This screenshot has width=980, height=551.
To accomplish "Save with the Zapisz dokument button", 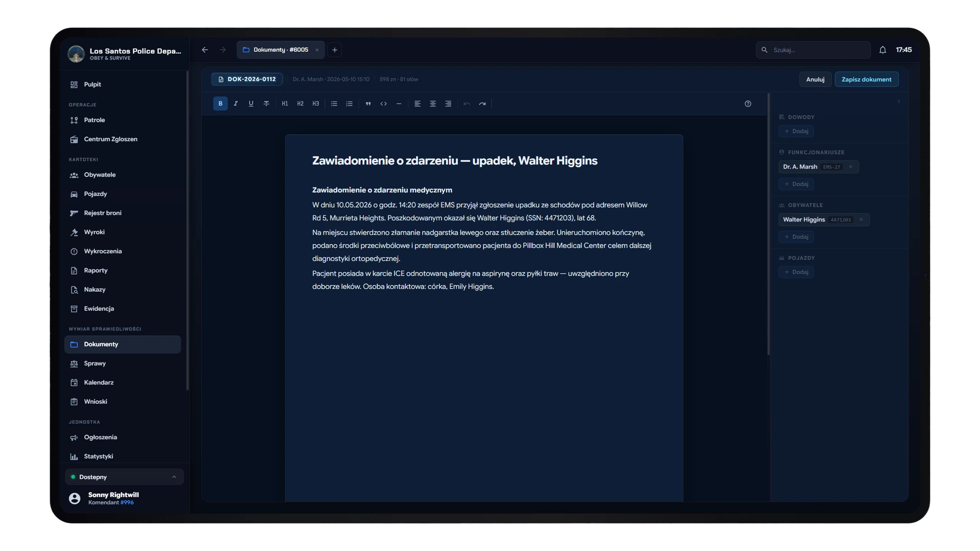I will coord(866,79).
